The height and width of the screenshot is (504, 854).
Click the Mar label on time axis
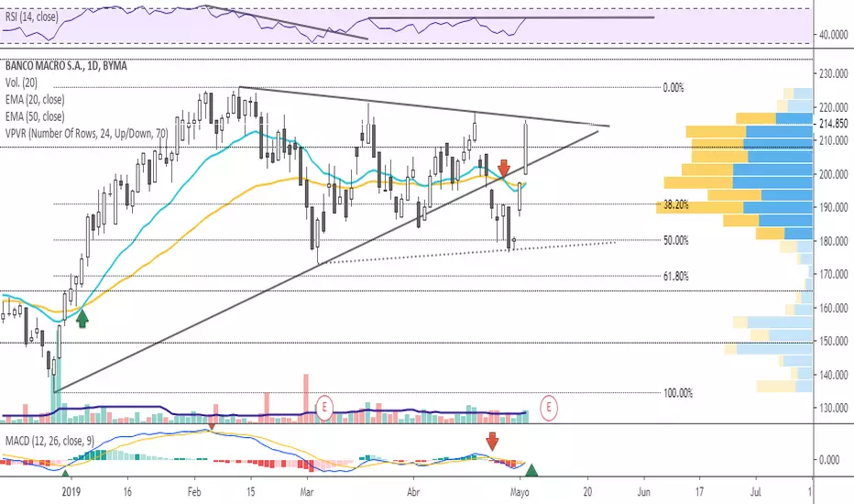pos(307,492)
